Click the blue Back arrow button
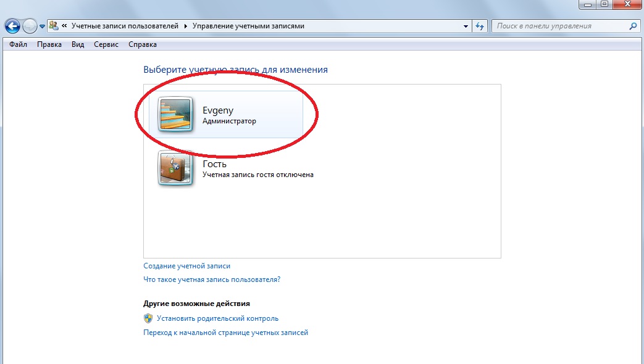The height and width of the screenshot is (364, 644). [12, 27]
